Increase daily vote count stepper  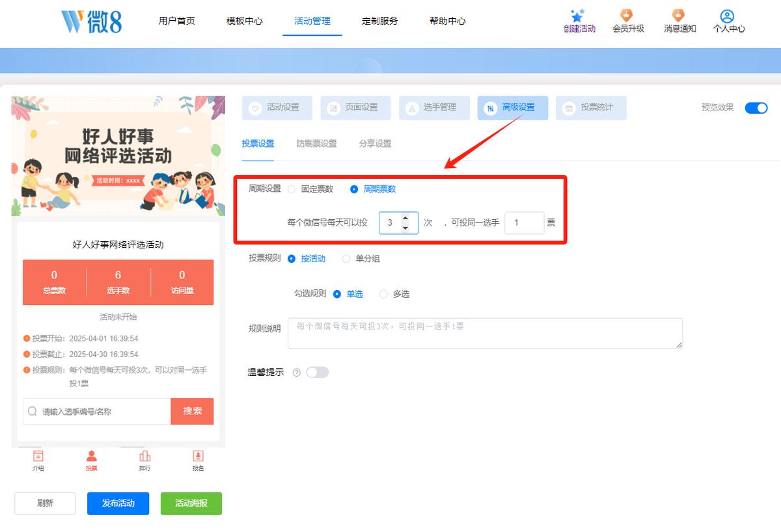coord(405,218)
